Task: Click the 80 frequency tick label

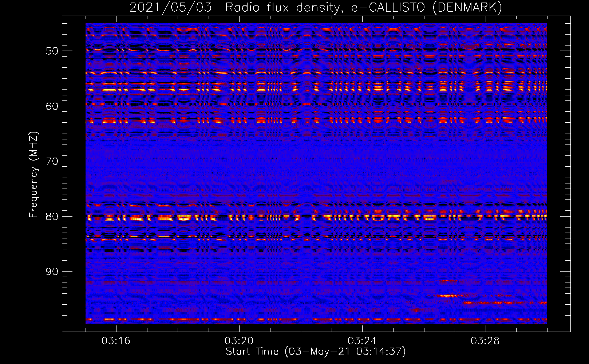Action: pos(52,217)
